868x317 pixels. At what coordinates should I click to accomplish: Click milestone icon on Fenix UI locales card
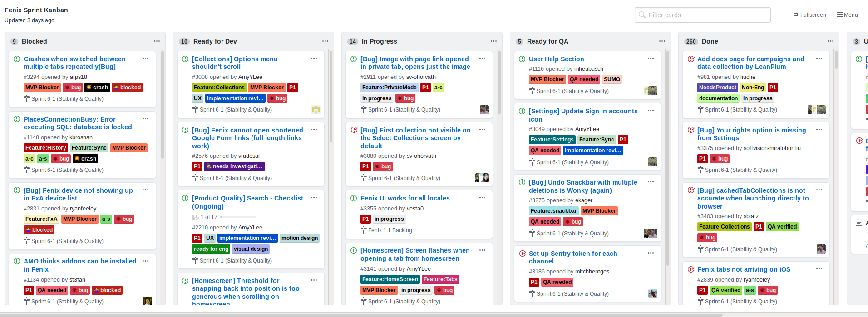364,230
